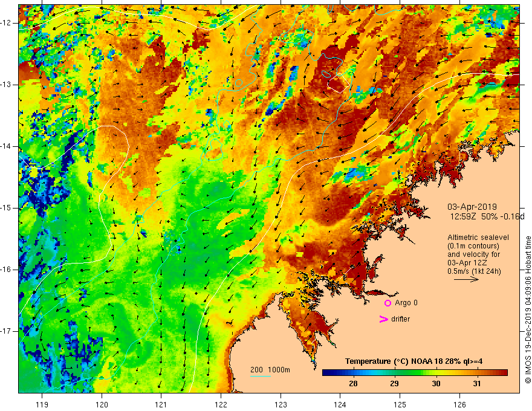The width and height of the screenshot is (532, 411).
Task: Click the dark red end of the colorbar
Action: (x=504, y=373)
